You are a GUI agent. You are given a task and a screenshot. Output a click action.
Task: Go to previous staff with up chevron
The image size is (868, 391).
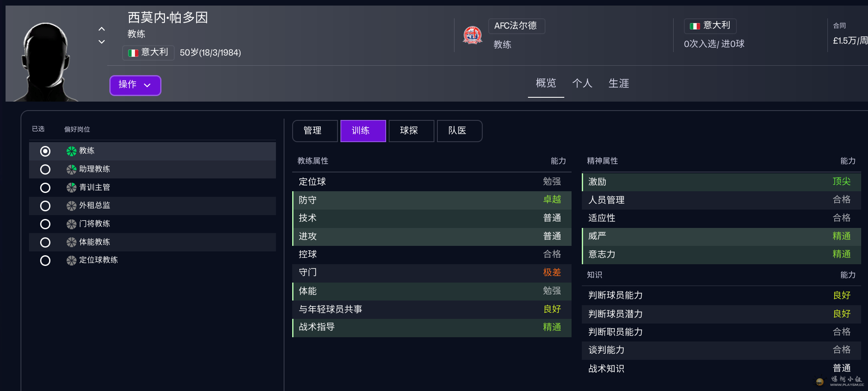pos(102,29)
